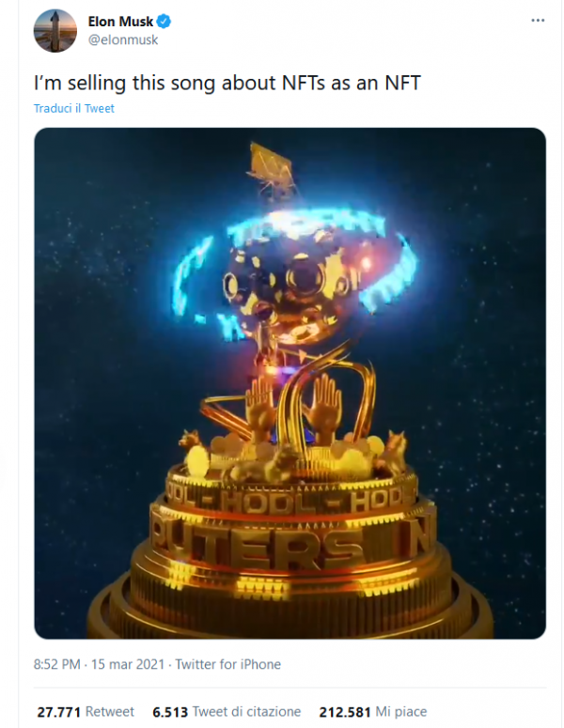564x728 pixels.
Task: Open Elon Musk's profile avatar picture
Action: pyautogui.click(x=55, y=31)
